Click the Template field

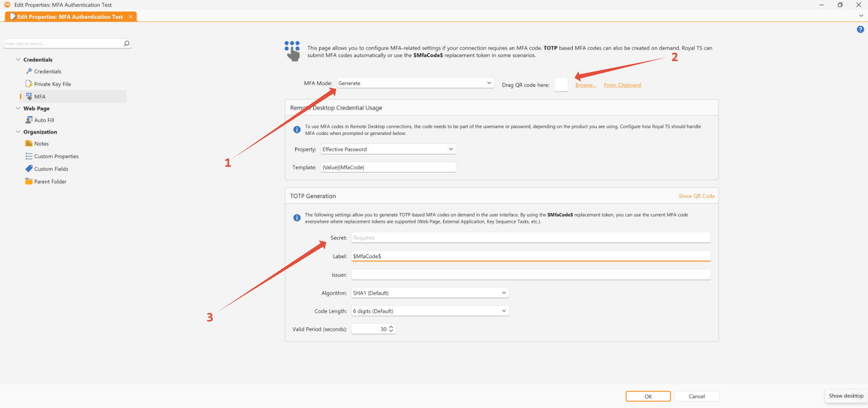(x=388, y=167)
